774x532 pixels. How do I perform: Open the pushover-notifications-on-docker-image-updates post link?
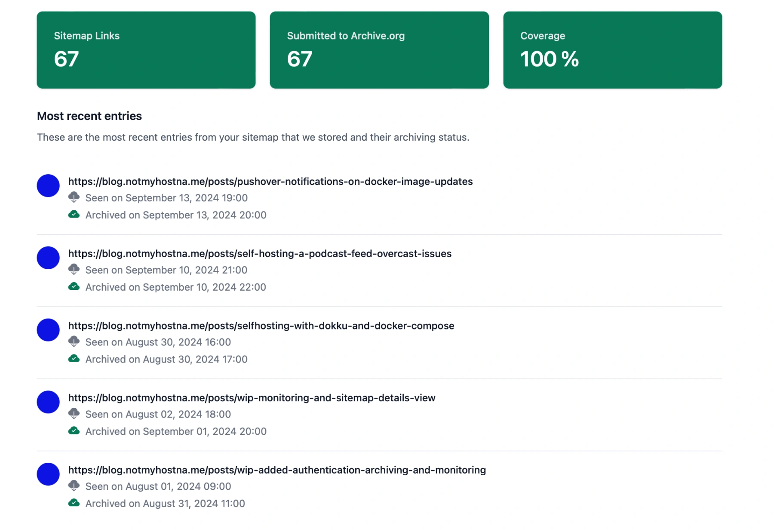click(x=270, y=181)
